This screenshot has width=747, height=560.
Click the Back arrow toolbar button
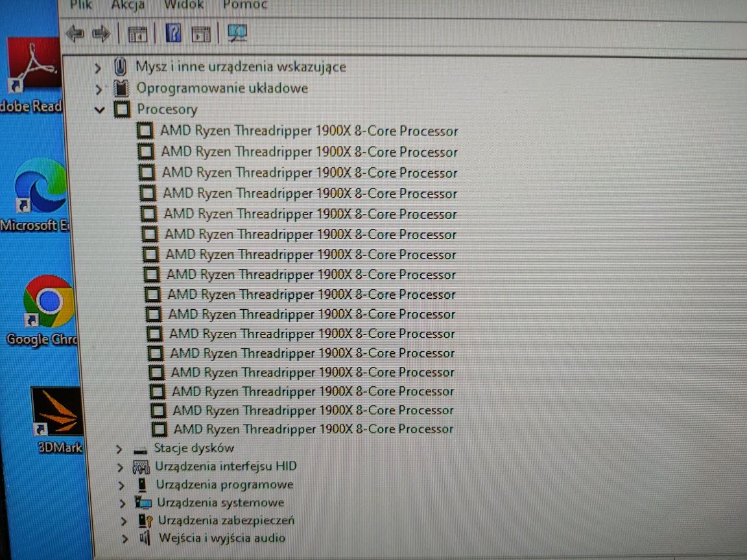tap(75, 34)
